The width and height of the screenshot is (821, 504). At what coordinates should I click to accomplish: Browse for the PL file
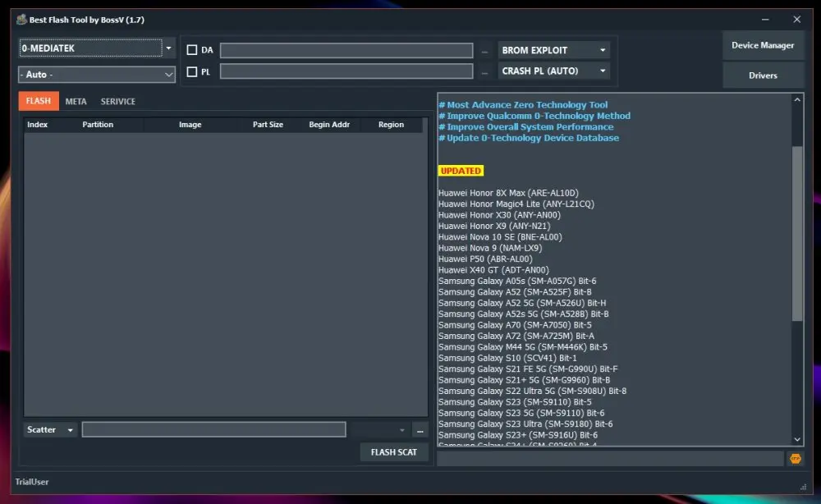click(485, 71)
